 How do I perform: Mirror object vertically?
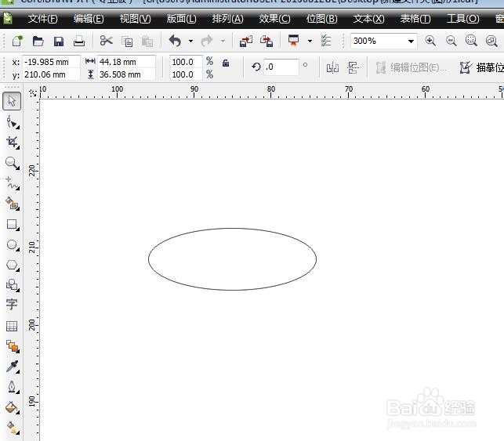tap(353, 68)
